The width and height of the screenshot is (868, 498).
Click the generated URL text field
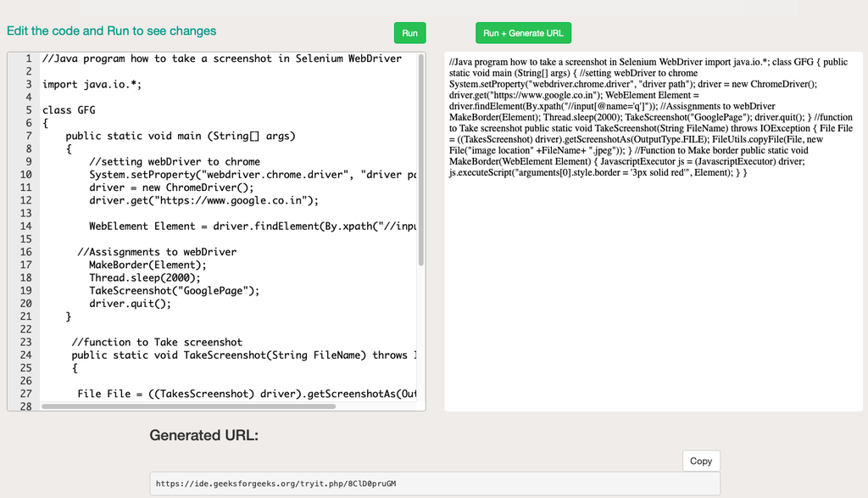point(435,484)
